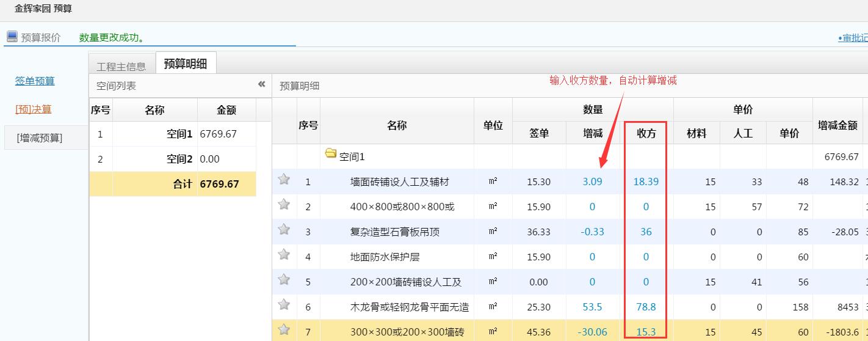The height and width of the screenshot is (341, 868).
Task: Star the 木龙骨或轻钢龙骨 row
Action: tap(284, 305)
